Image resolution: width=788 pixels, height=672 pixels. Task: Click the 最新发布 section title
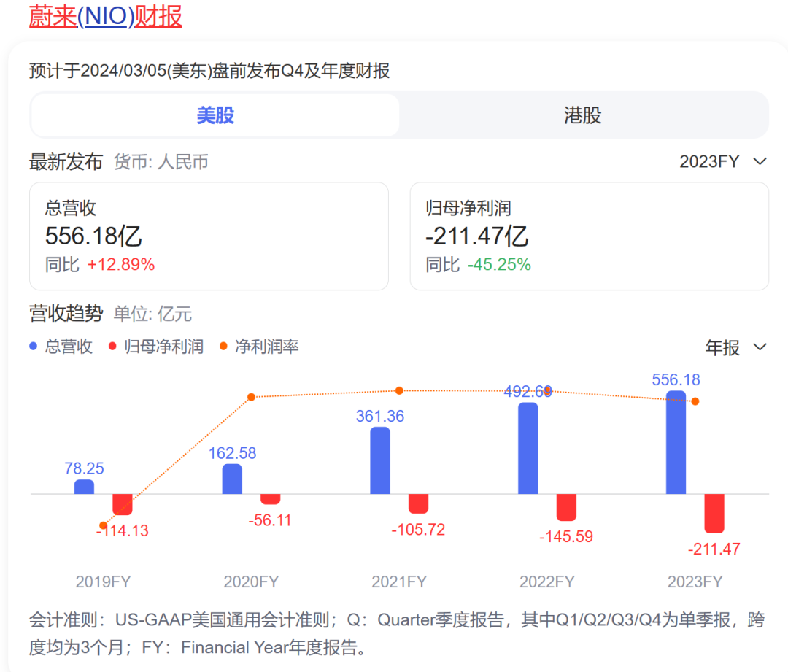(66, 162)
